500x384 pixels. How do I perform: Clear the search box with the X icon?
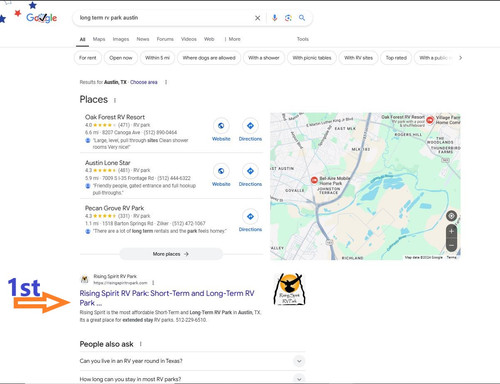click(257, 18)
